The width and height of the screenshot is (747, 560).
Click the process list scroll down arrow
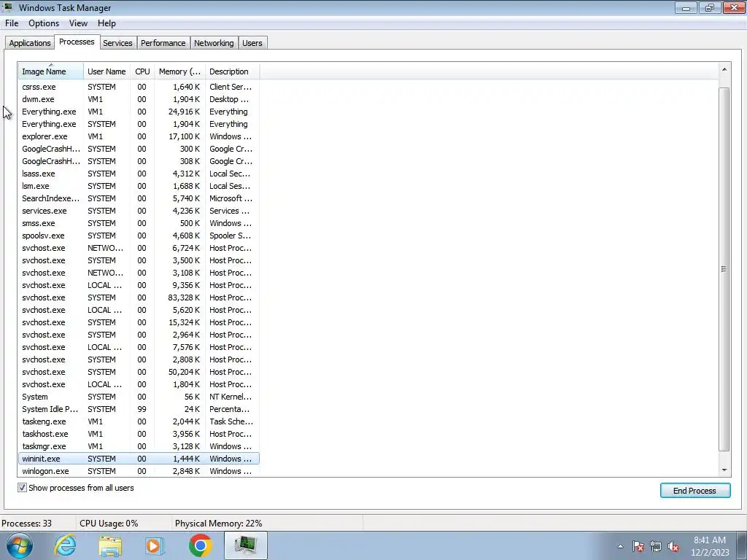tap(724, 470)
